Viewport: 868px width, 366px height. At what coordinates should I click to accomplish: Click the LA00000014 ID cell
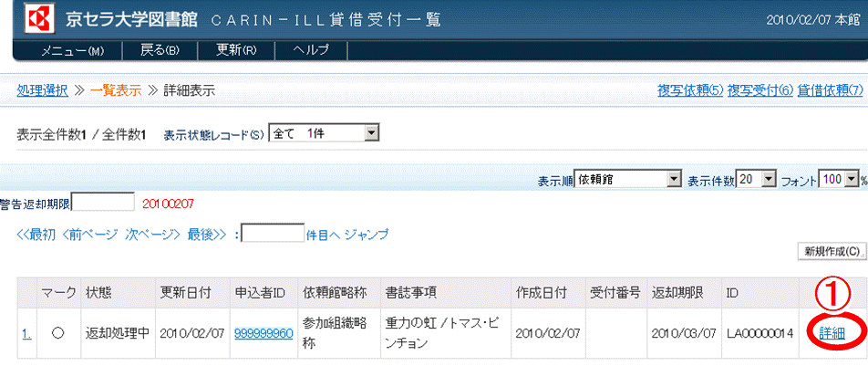760,333
